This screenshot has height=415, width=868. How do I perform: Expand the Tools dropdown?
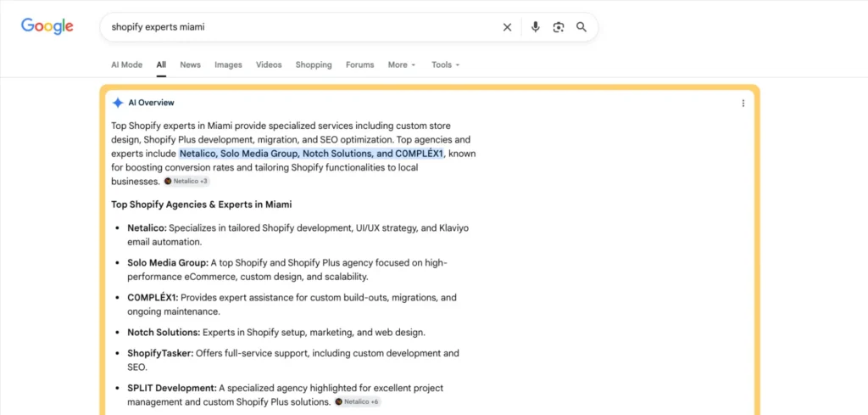(446, 64)
